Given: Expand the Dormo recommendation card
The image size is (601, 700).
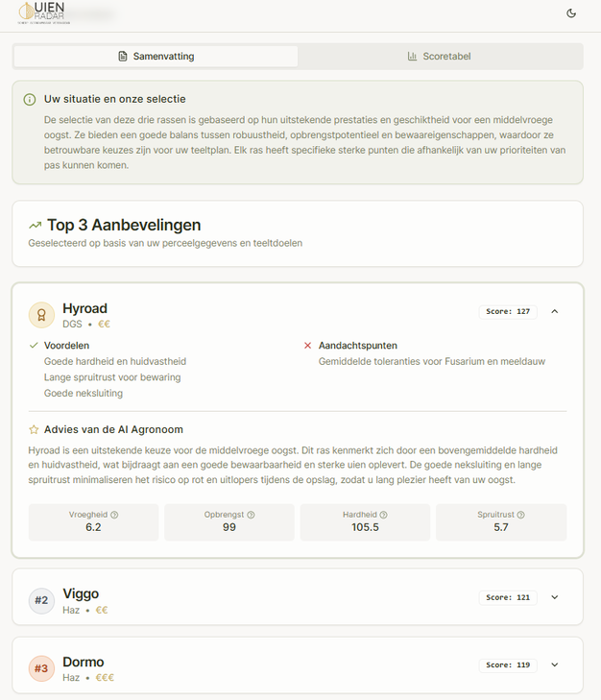Looking at the screenshot, I should click(x=555, y=664).
